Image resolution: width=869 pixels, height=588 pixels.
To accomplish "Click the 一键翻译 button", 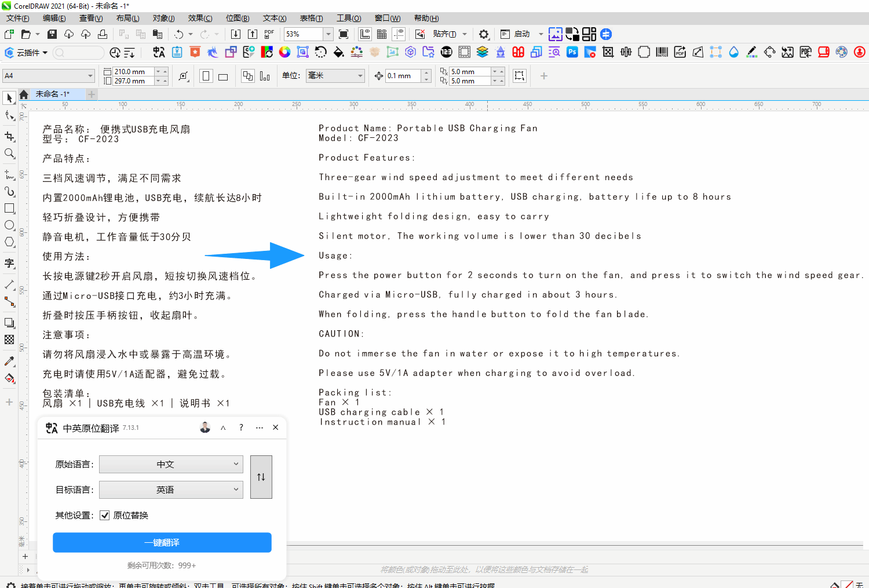I will click(162, 542).
